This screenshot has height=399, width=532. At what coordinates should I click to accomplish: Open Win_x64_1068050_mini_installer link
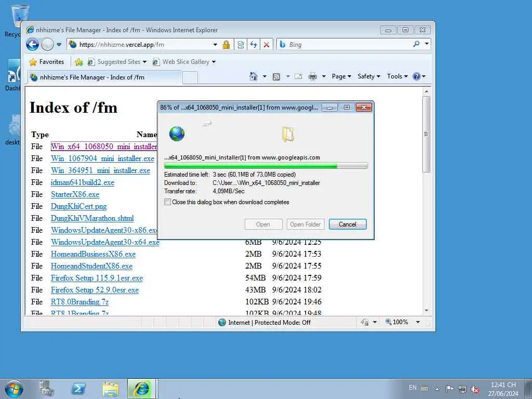click(x=104, y=147)
